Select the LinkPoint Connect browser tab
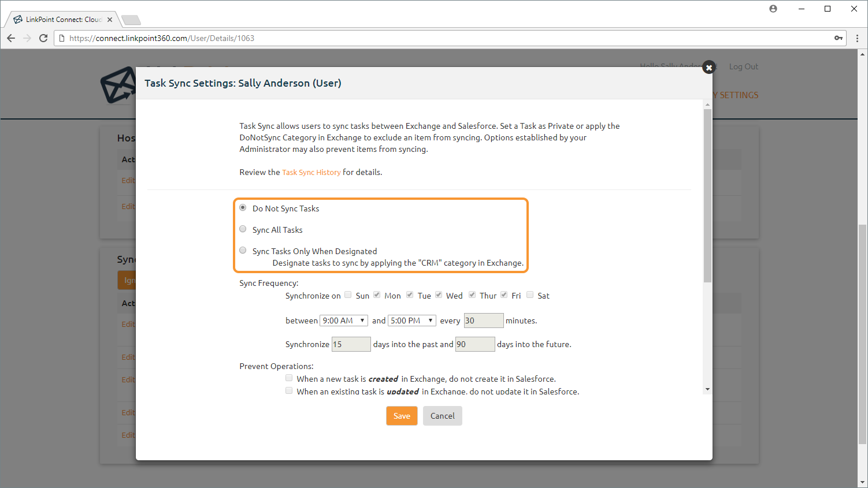The image size is (868, 488). (64, 20)
